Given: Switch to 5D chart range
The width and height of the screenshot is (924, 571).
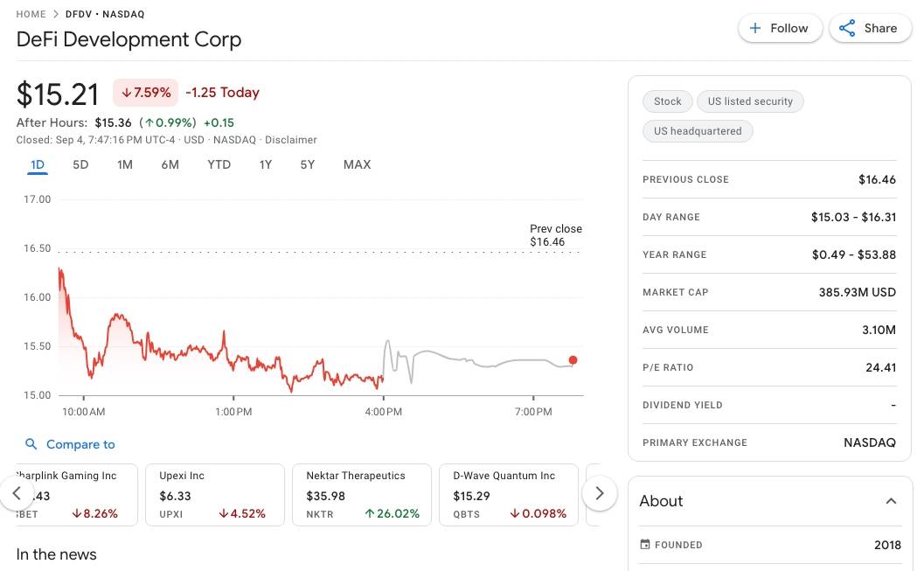Looking at the screenshot, I should pyautogui.click(x=80, y=165).
